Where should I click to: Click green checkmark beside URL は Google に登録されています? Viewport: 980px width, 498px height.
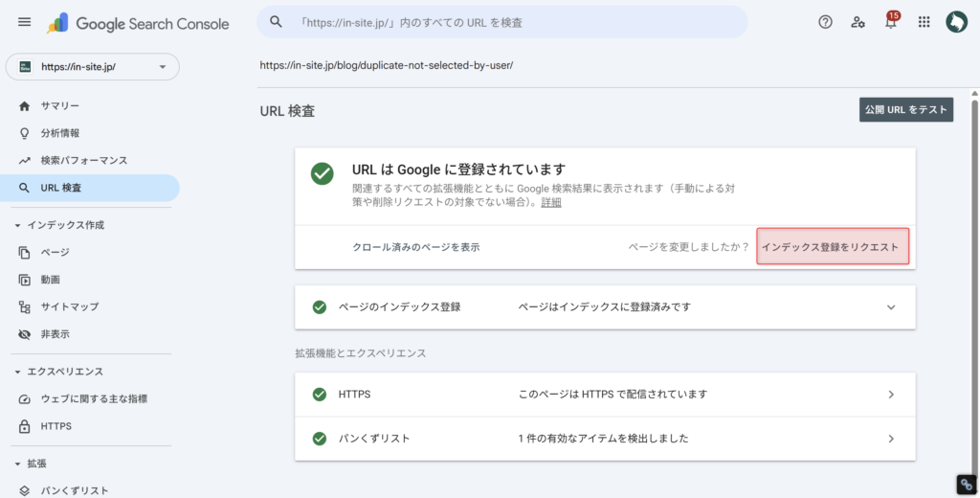coord(322,173)
